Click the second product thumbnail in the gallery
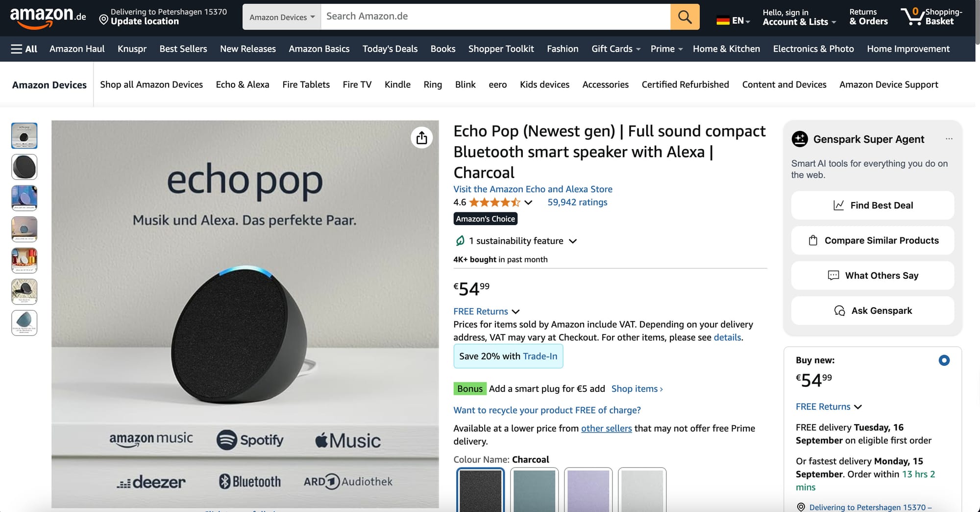 (x=24, y=167)
